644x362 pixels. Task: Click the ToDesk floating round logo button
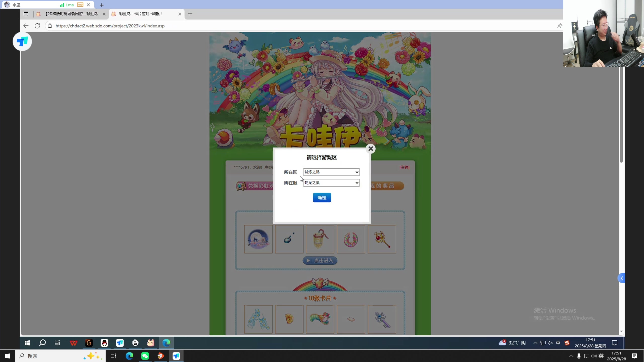tap(22, 41)
